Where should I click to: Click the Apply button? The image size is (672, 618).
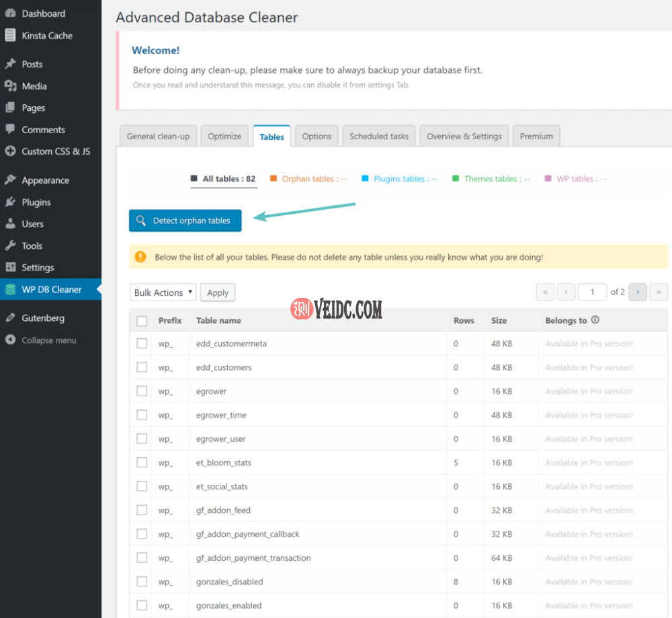pos(218,293)
